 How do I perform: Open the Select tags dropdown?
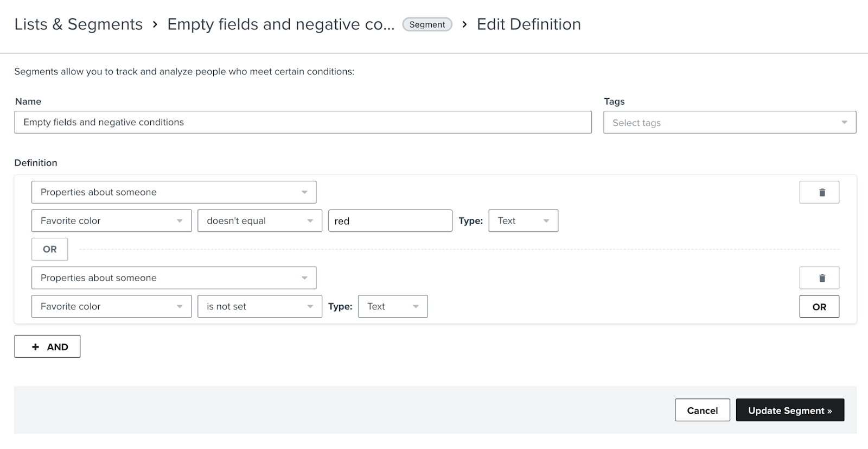pyautogui.click(x=730, y=122)
